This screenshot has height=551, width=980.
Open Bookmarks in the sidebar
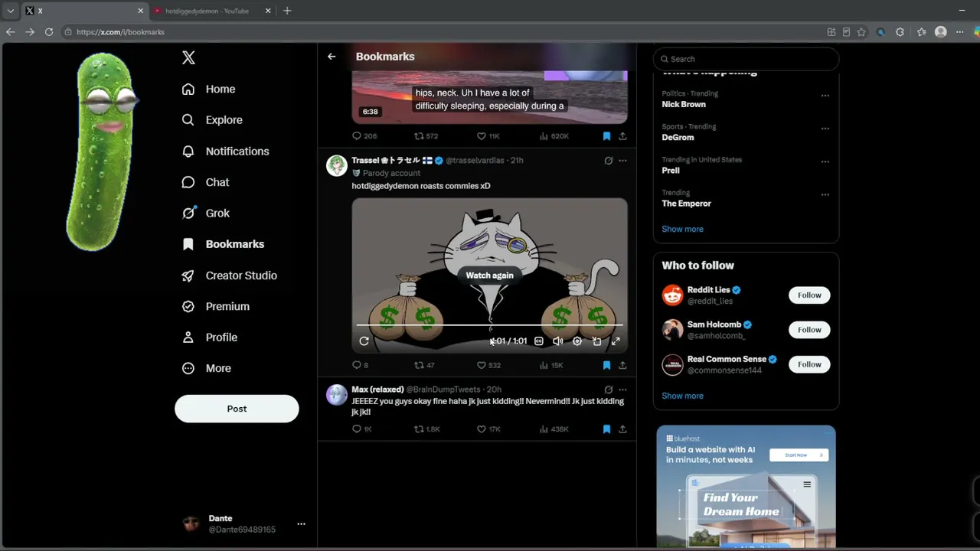pyautogui.click(x=223, y=244)
